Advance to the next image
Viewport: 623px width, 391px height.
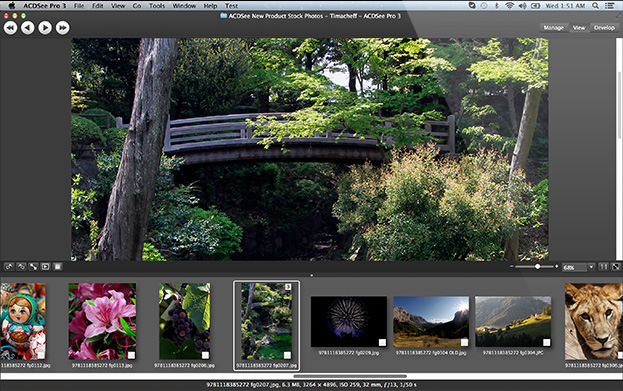pyautogui.click(x=45, y=28)
